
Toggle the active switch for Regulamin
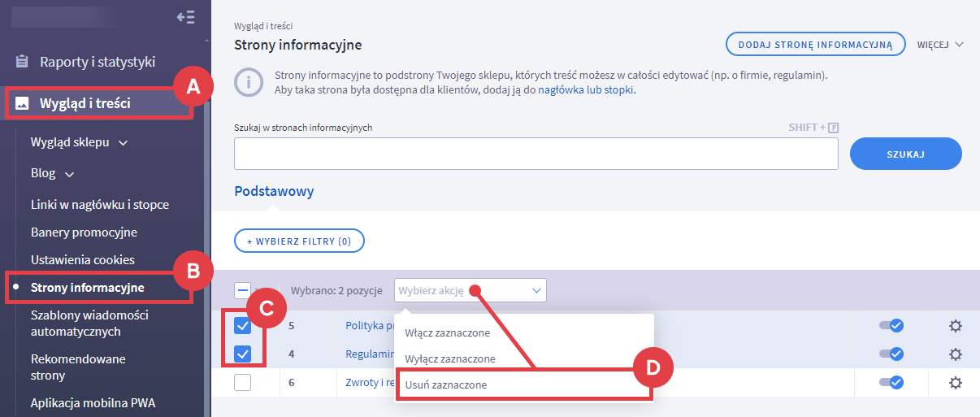(x=891, y=354)
